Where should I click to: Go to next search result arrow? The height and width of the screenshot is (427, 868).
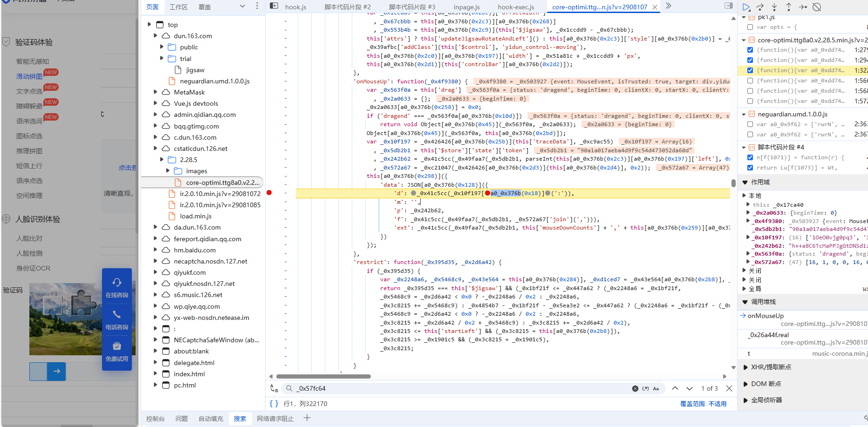click(690, 388)
